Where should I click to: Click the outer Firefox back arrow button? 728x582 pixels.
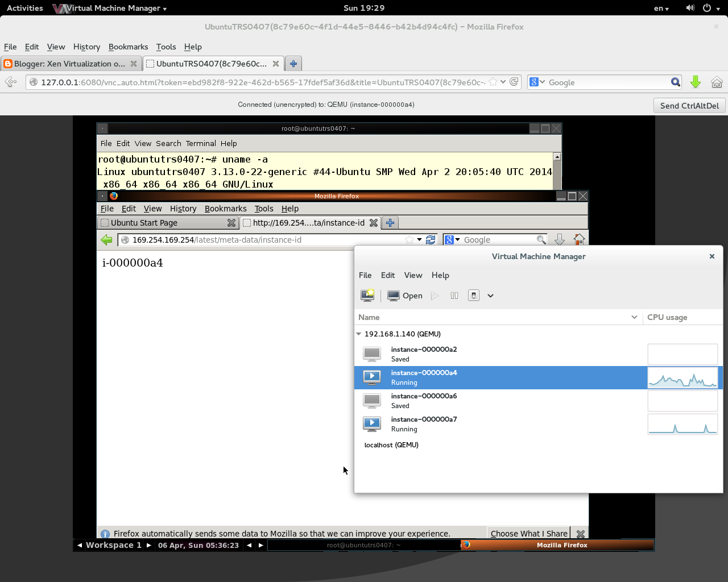click(x=11, y=82)
